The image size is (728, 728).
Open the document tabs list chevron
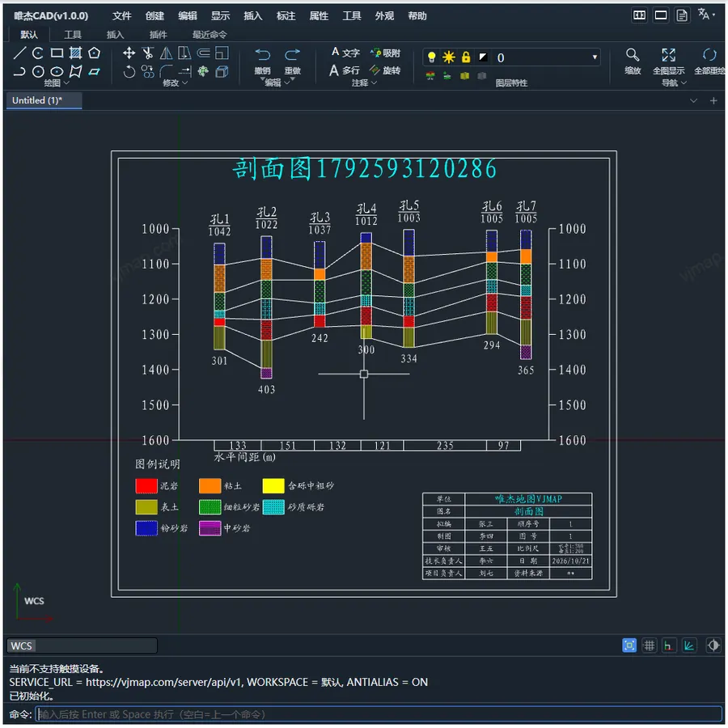point(693,101)
